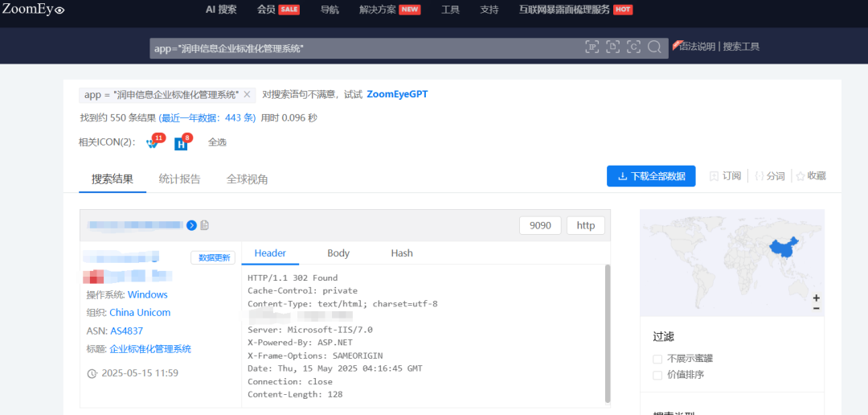
Task: Click the copy icon beside the host address
Action: tap(205, 225)
